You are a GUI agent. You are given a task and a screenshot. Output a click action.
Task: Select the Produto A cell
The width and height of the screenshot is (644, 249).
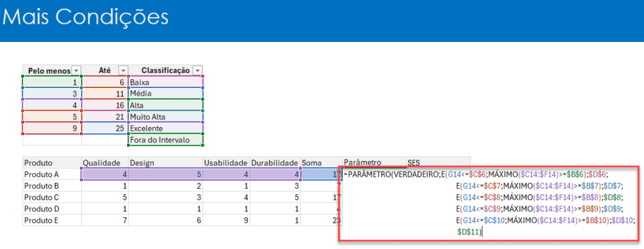pos(52,174)
